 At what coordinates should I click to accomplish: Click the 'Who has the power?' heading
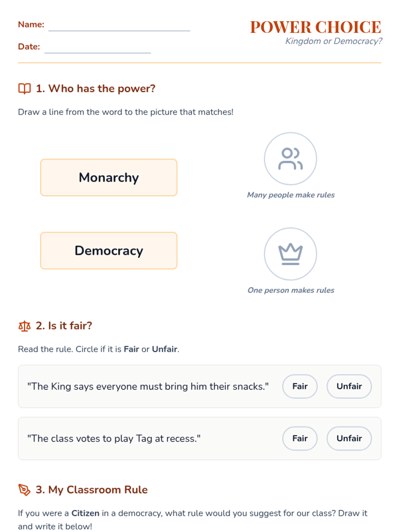tap(95, 89)
